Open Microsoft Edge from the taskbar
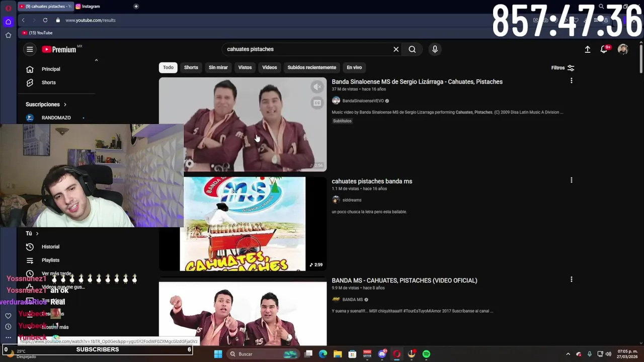 (x=323, y=354)
